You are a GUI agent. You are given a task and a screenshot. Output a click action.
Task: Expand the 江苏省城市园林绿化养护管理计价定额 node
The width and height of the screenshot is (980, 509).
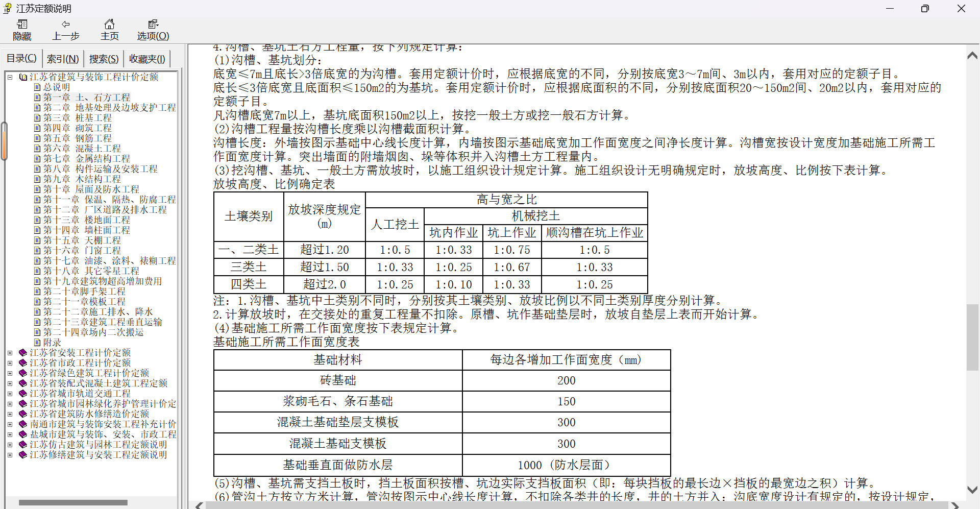pyautogui.click(x=10, y=404)
